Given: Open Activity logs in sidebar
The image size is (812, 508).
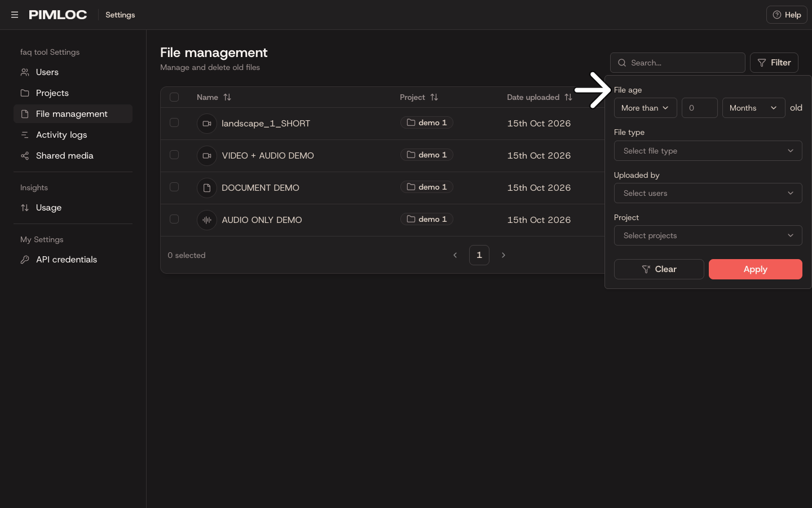Looking at the screenshot, I should coord(73,135).
